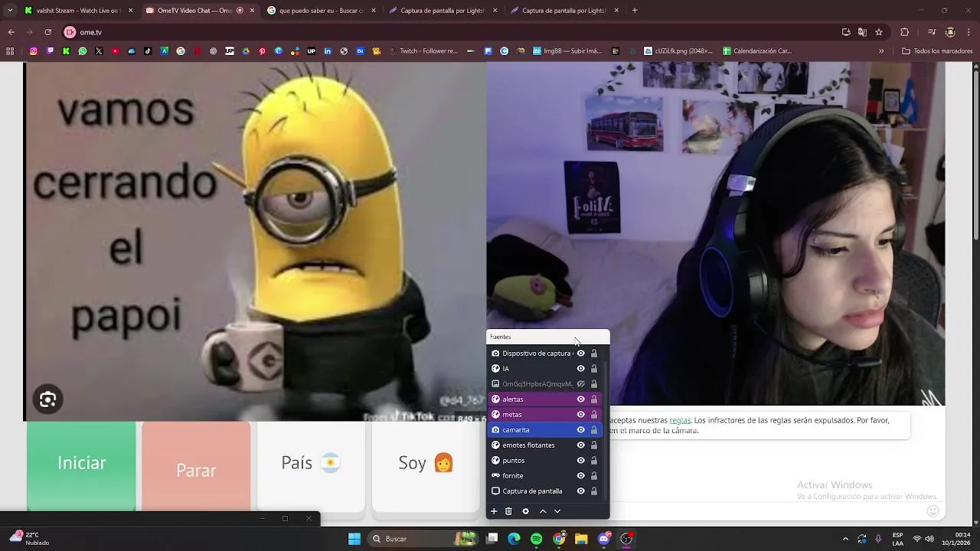This screenshot has height=551, width=980.
Task: Open source properties gear in Fuentes panel
Action: point(525,511)
